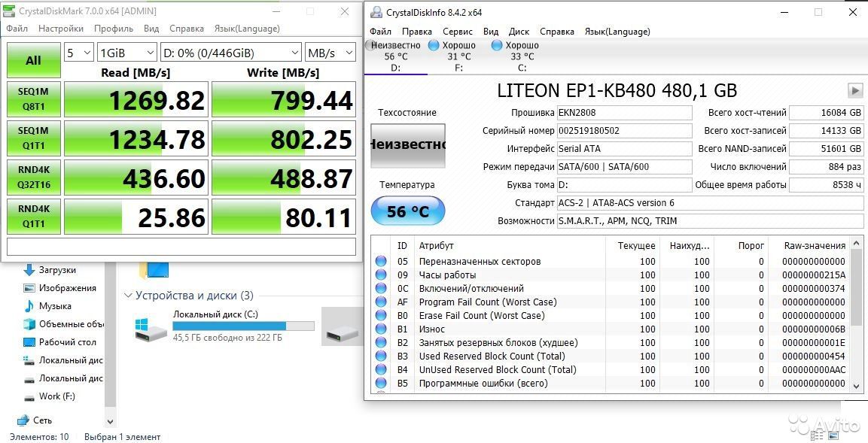Open Диск menu in CrystalDiskInfo
868x443 pixels.
[x=519, y=32]
